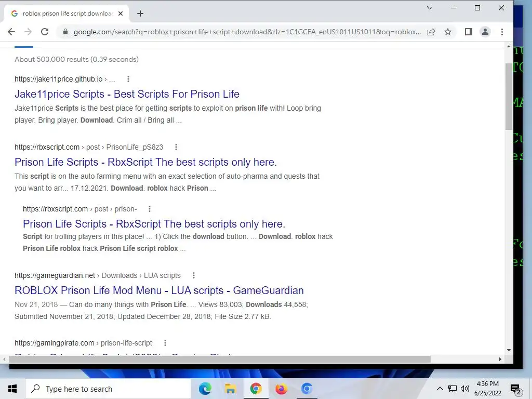Open File Explorer from the taskbar
The height and width of the screenshot is (399, 532).
click(230, 389)
